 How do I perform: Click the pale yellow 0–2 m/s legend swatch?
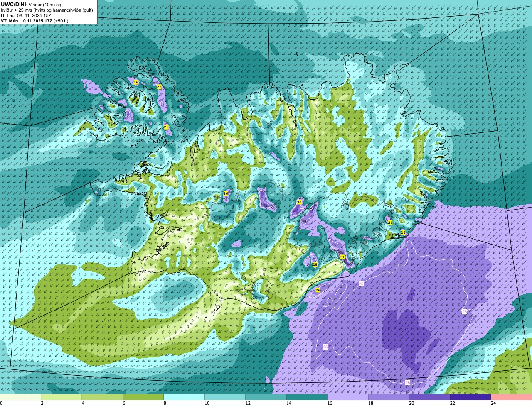click(21, 397)
